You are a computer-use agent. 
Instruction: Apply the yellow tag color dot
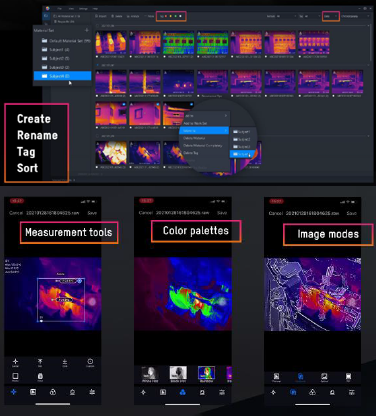[x=171, y=16]
